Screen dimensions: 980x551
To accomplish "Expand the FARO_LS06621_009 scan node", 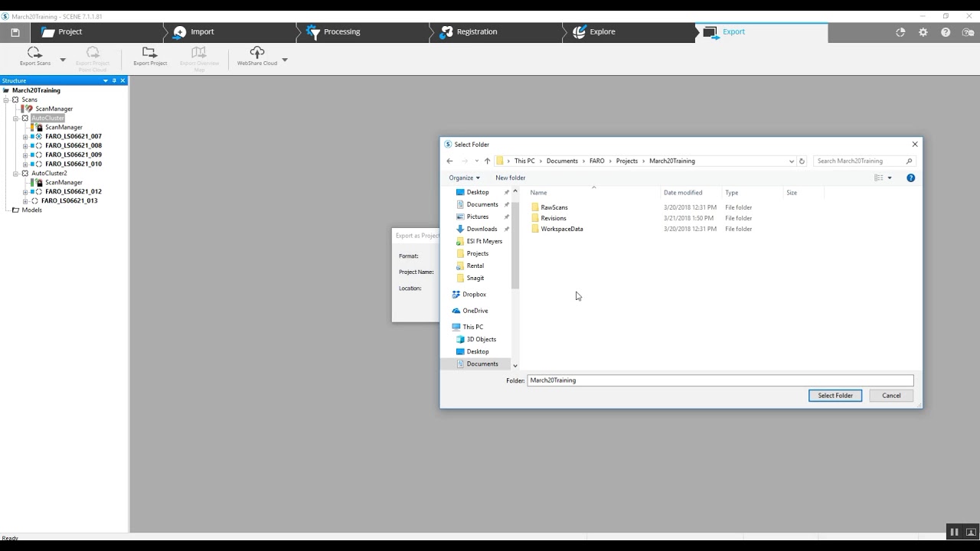I will click(25, 155).
